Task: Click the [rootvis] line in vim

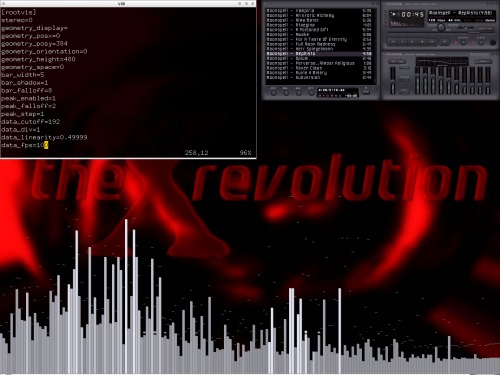Action: tap(19, 12)
